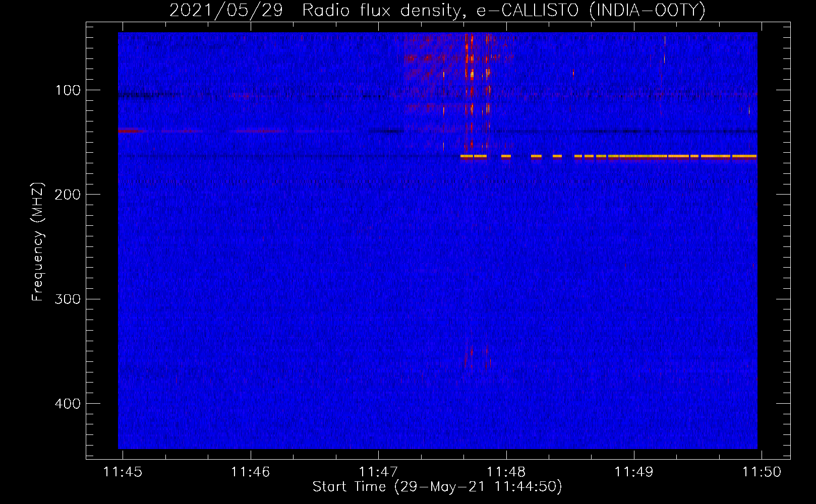
Task: Click the 100 frequency tick label
Action: (68, 90)
